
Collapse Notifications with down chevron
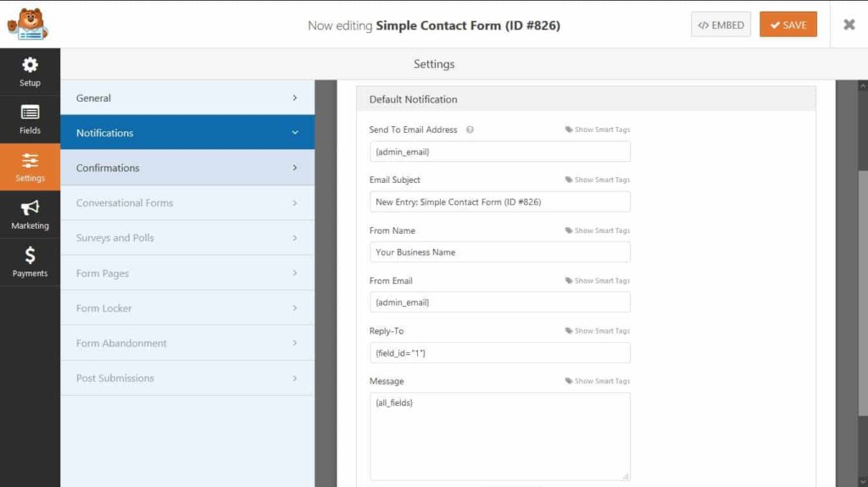(294, 132)
